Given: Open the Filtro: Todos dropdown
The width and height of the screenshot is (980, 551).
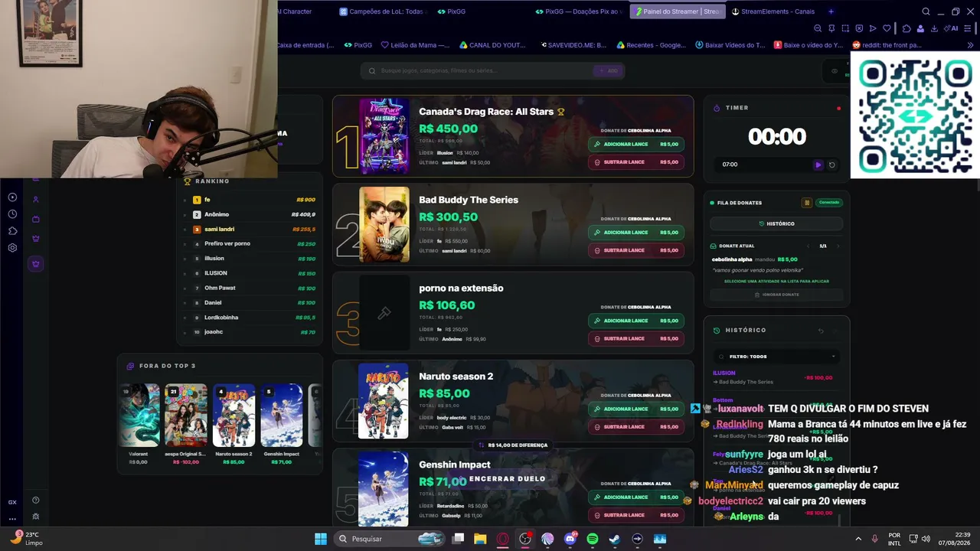Looking at the screenshot, I should point(776,357).
